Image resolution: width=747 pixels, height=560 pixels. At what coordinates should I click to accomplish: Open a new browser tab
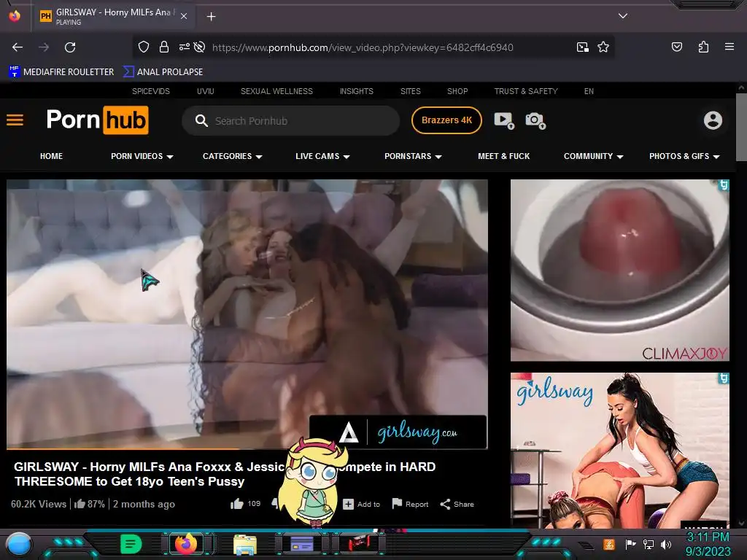click(x=211, y=17)
